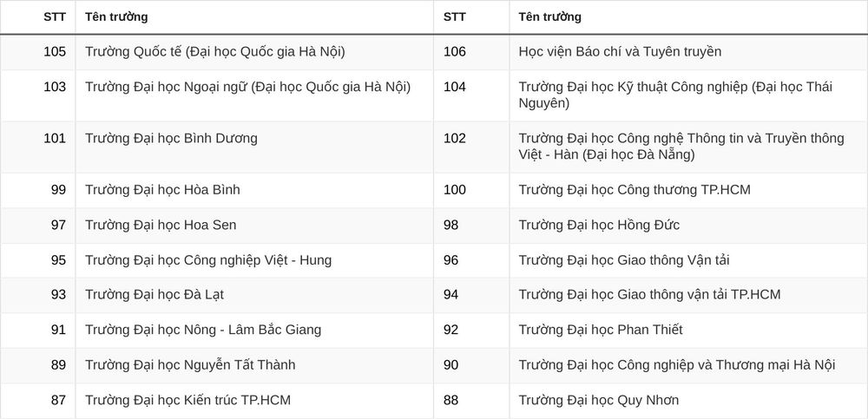The height and width of the screenshot is (419, 868).
Task: Select Trường Đại học Đà Lạt
Action: [155, 294]
